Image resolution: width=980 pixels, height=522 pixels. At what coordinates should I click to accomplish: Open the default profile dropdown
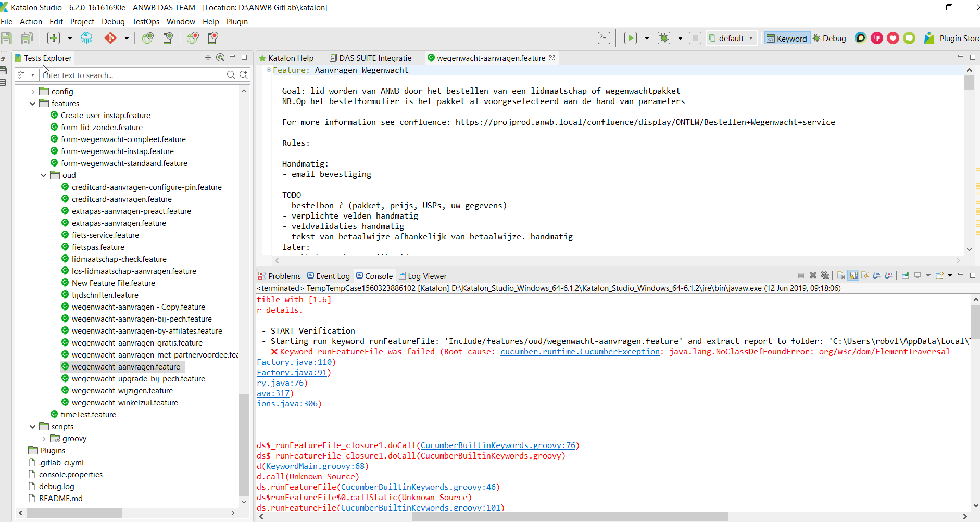732,39
